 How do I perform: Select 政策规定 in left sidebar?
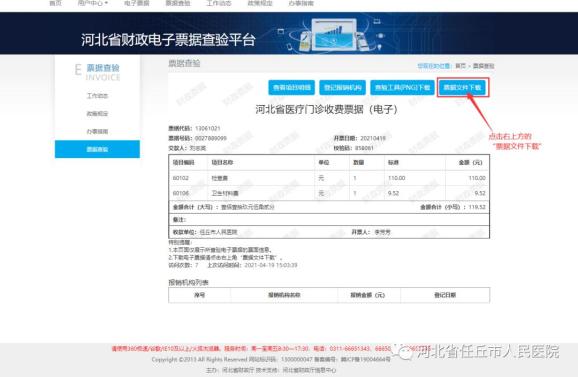[x=97, y=114]
